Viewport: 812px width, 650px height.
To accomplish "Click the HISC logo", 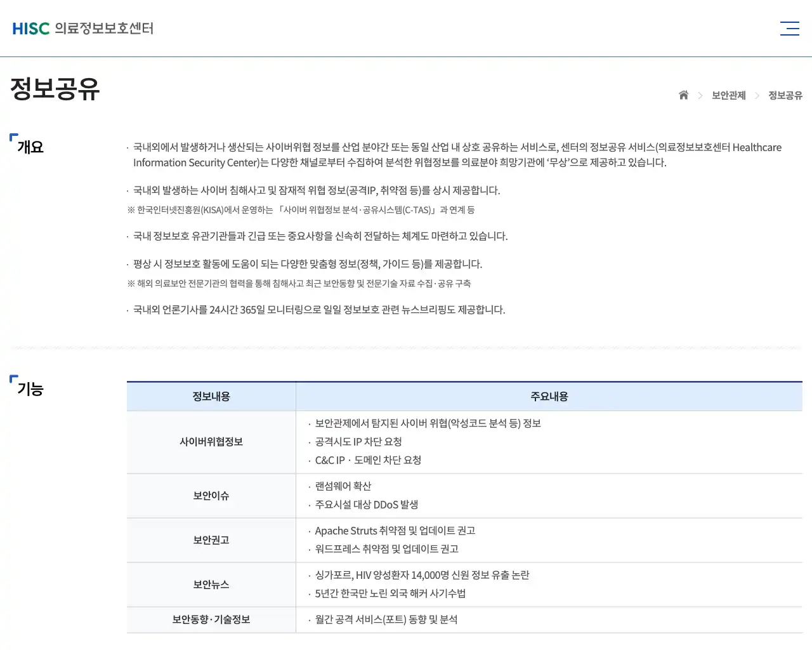I will click(x=31, y=28).
